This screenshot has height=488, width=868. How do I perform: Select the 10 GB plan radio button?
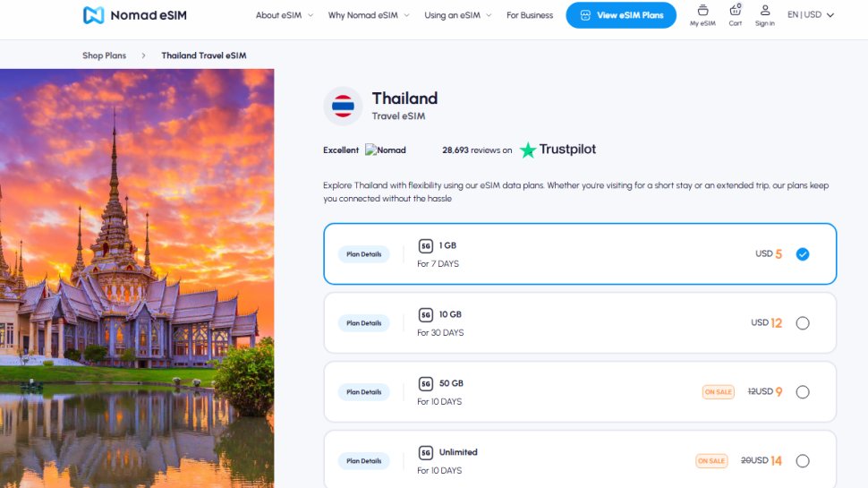(803, 323)
